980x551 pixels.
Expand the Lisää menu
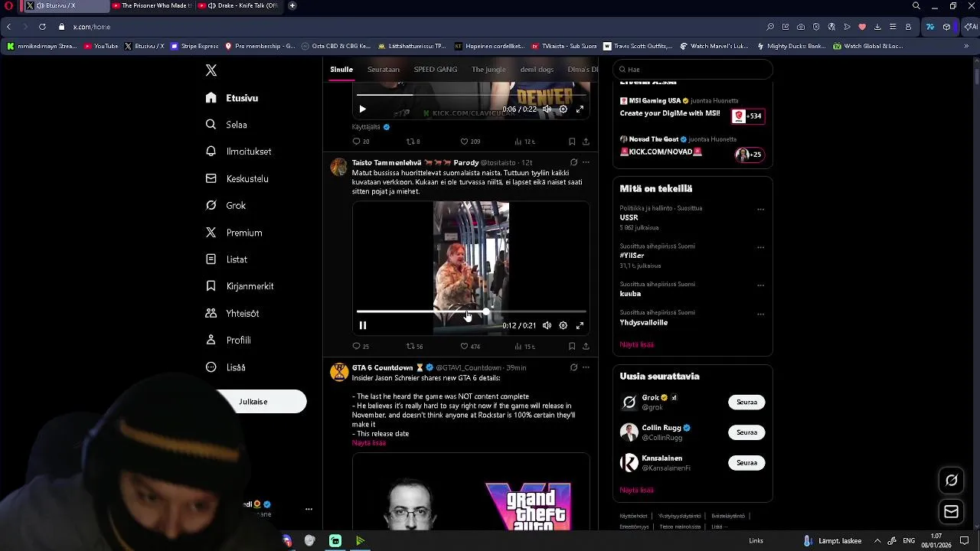(x=226, y=367)
